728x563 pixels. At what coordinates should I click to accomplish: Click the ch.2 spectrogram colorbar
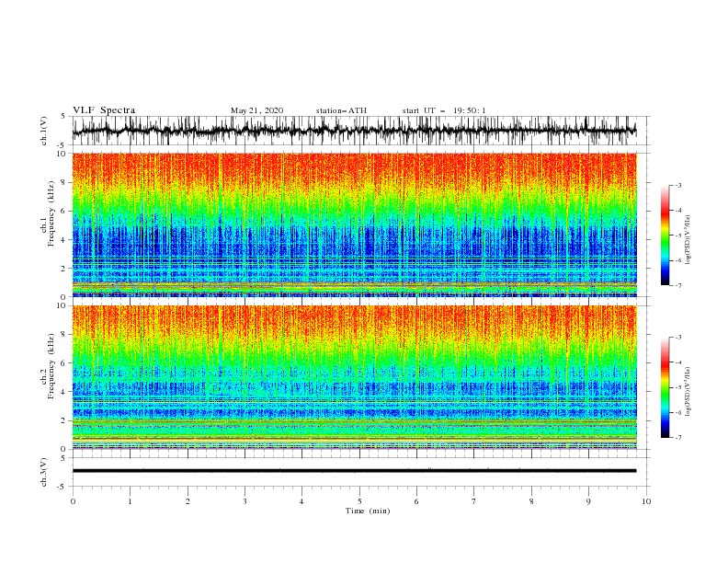click(x=665, y=387)
